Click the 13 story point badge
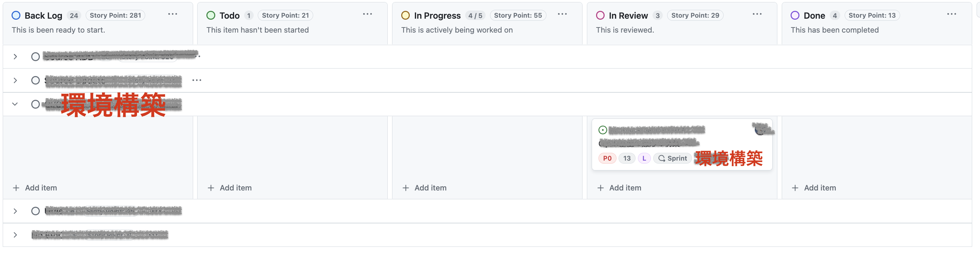This screenshot has width=980, height=256. [x=627, y=158]
